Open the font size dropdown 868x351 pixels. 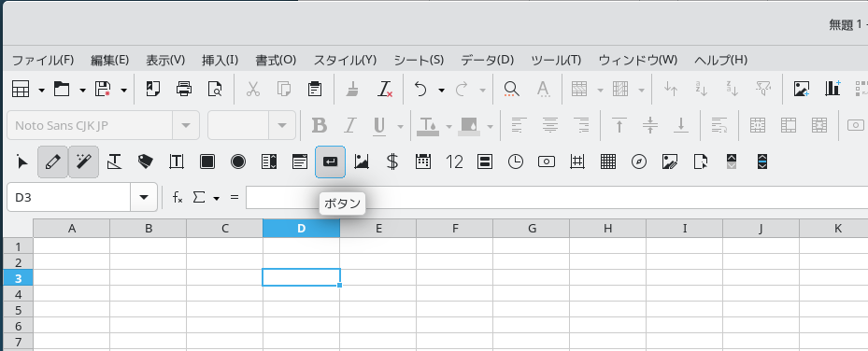coord(282,125)
